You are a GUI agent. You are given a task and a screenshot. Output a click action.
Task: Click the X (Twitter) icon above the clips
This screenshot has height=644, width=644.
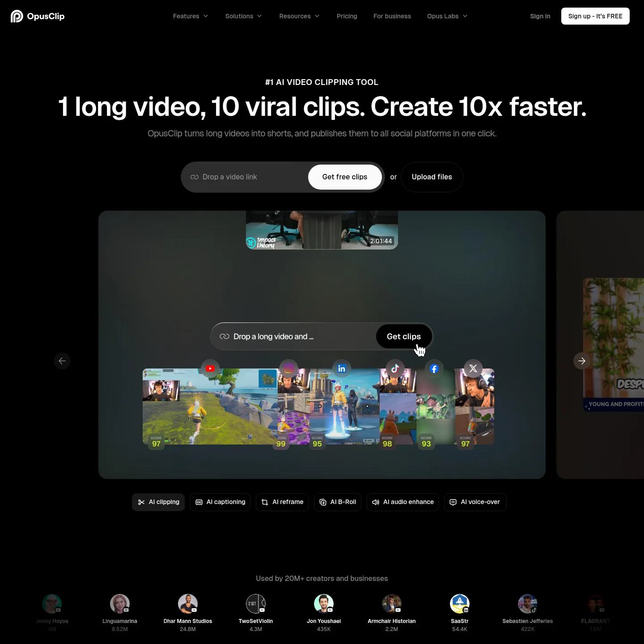point(473,369)
